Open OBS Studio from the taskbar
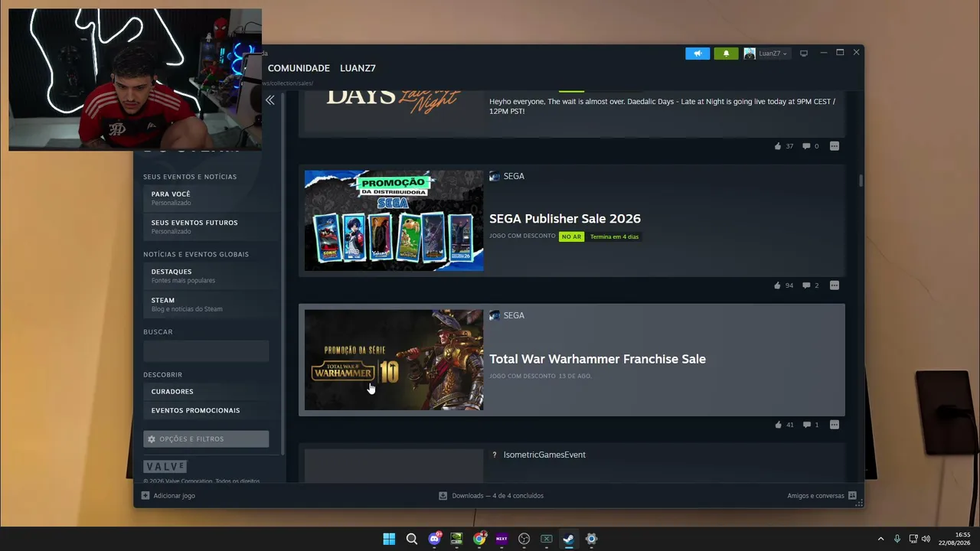The image size is (980, 551). tap(524, 539)
